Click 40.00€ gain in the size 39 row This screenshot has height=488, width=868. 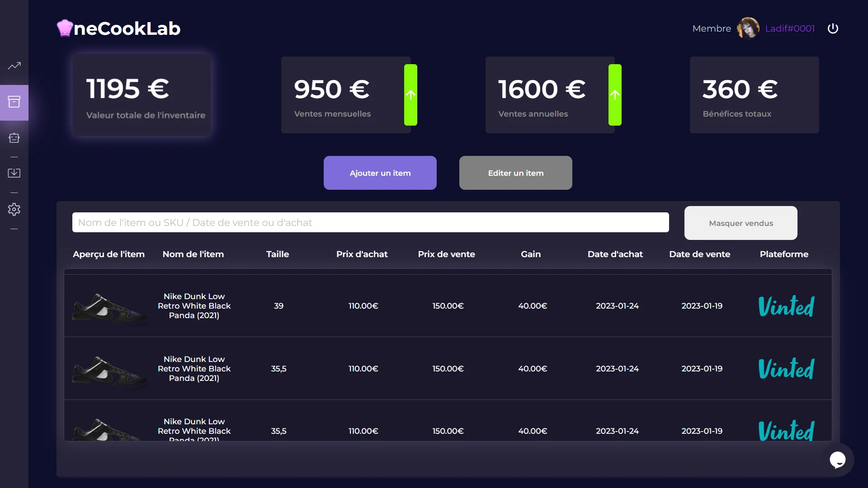pyautogui.click(x=533, y=306)
